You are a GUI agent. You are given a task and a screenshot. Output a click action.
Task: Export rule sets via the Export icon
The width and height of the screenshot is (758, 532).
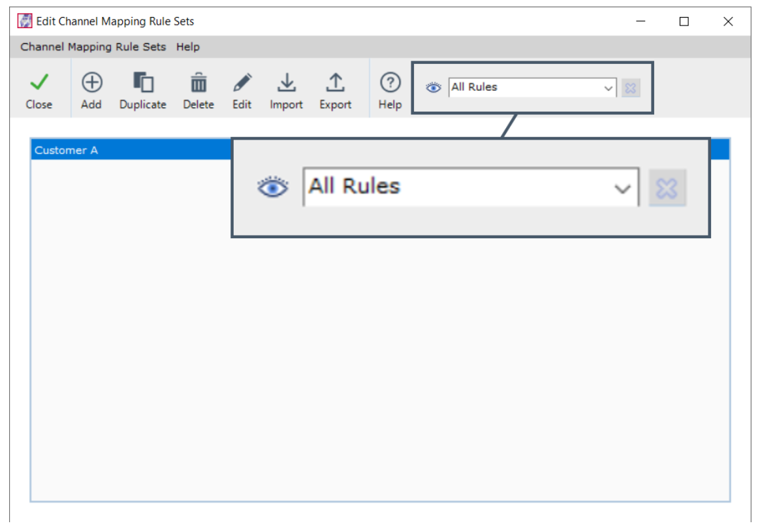click(335, 90)
